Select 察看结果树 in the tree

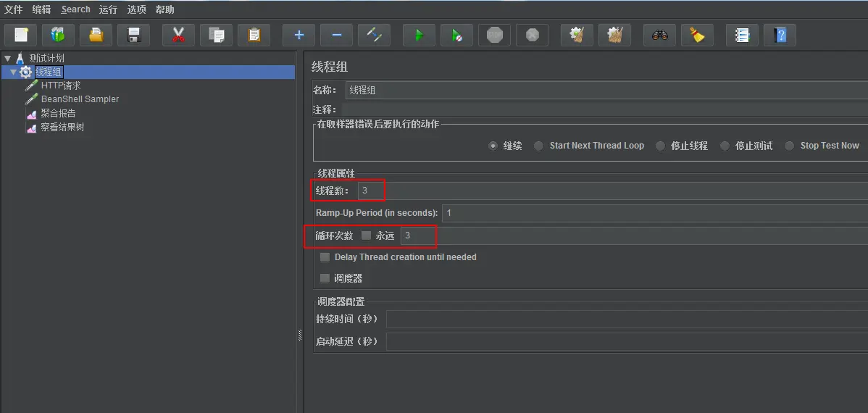tap(62, 128)
